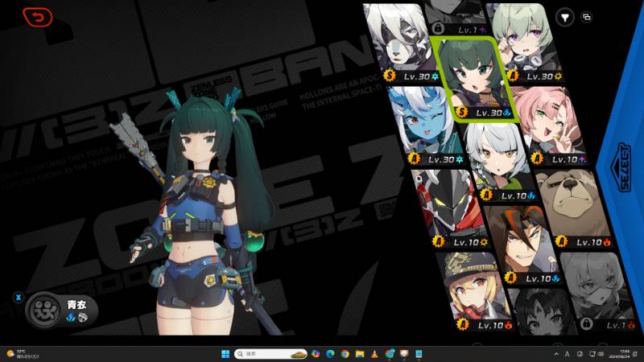Click IME input mode indicator A
Screen dimensions: 644x362
(568, 354)
